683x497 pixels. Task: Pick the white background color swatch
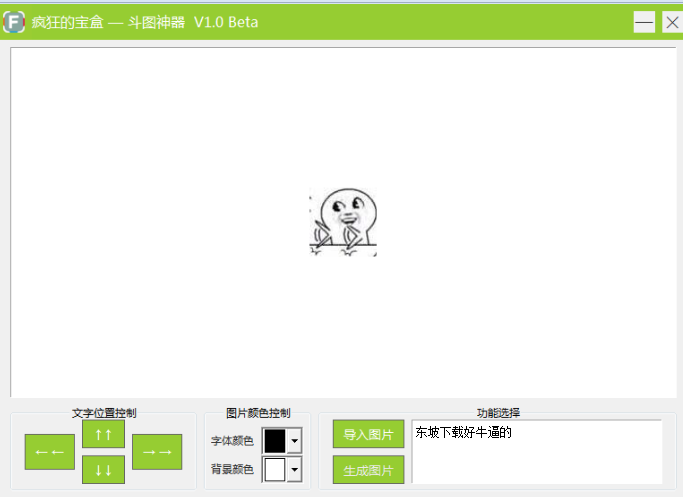(x=274, y=470)
